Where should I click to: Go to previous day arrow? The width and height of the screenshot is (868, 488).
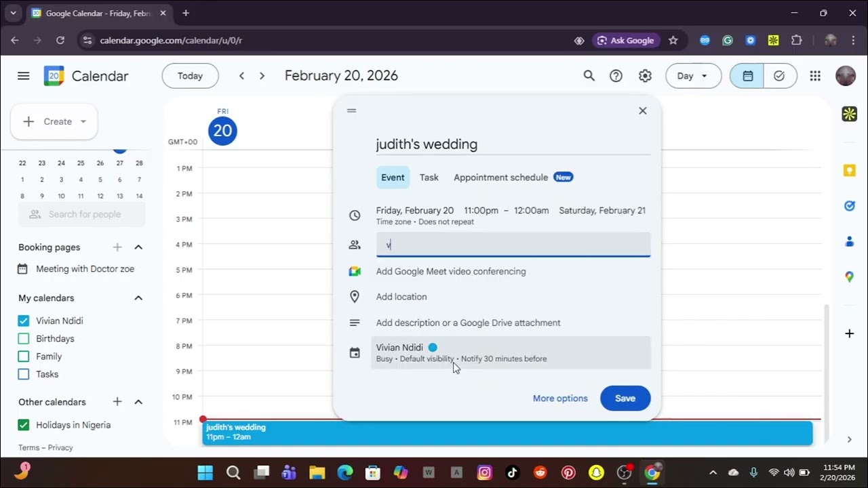pos(241,76)
